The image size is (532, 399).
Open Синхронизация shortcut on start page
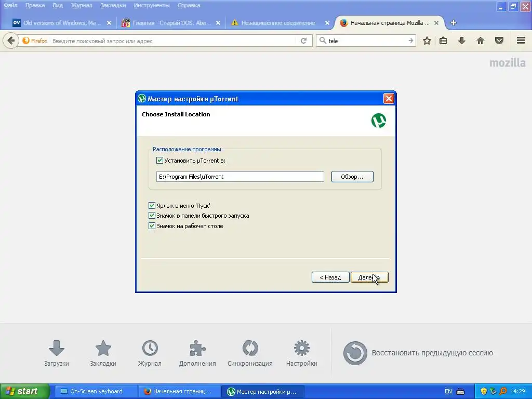pyautogui.click(x=250, y=353)
